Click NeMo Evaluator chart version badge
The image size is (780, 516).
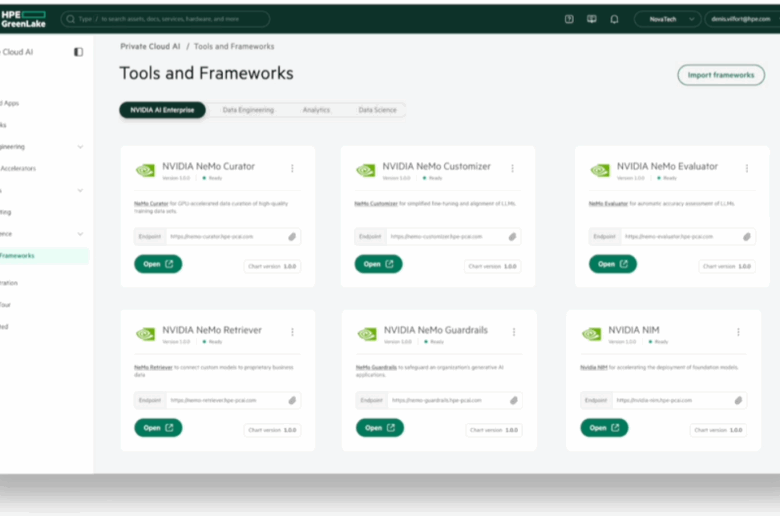(727, 266)
